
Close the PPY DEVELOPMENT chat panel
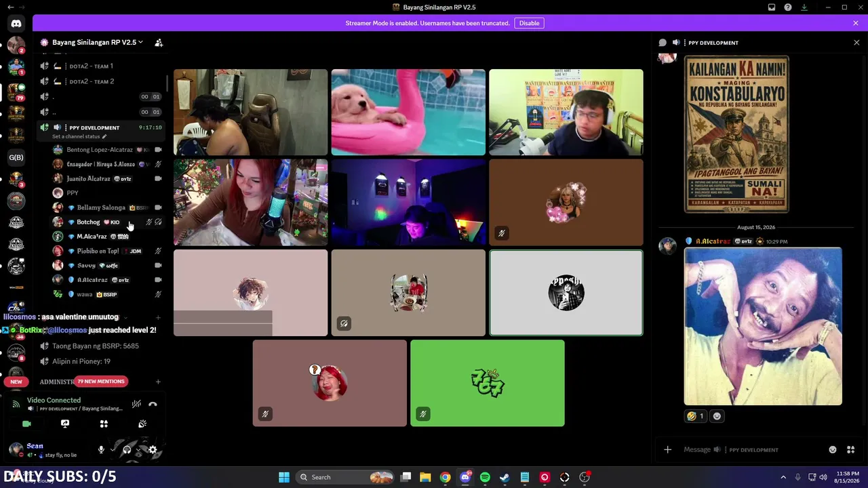[856, 43]
